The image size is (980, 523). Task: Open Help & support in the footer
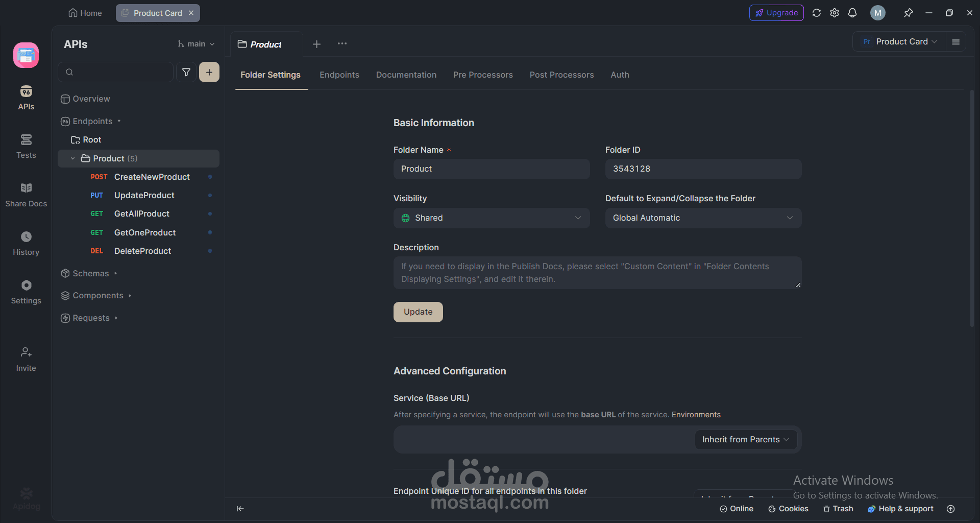point(900,509)
